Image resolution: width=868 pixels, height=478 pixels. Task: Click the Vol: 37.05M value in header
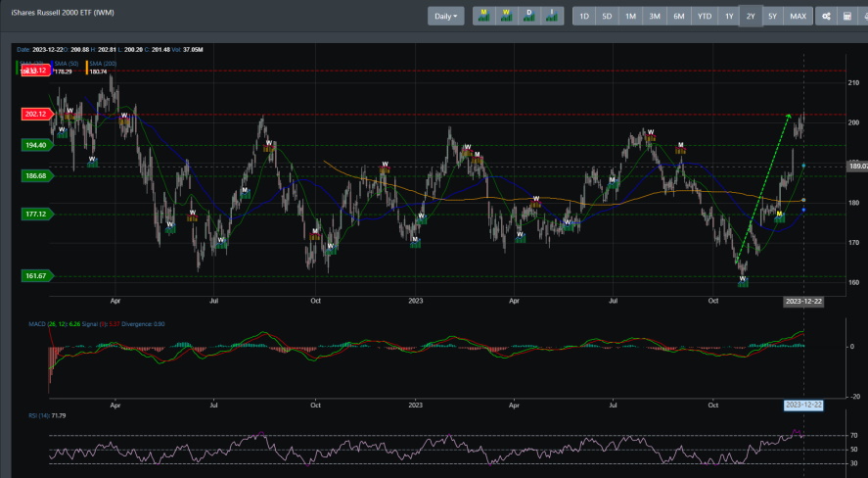click(x=189, y=50)
